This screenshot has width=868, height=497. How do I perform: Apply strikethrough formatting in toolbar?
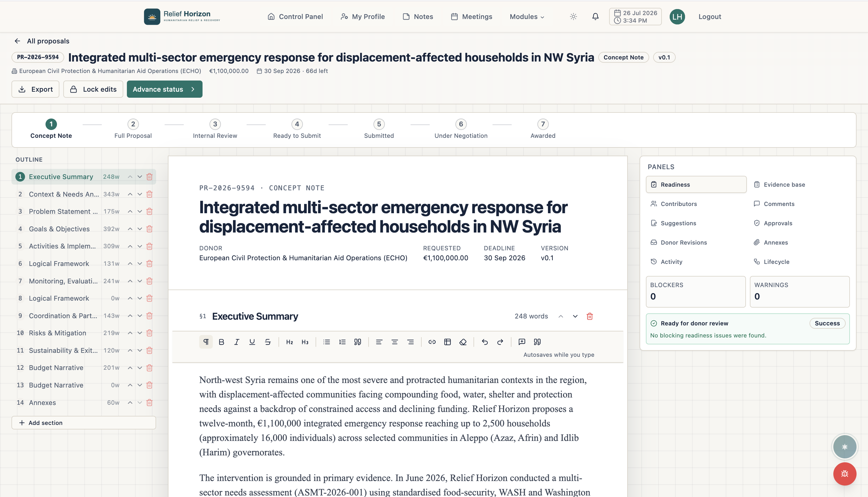point(268,342)
